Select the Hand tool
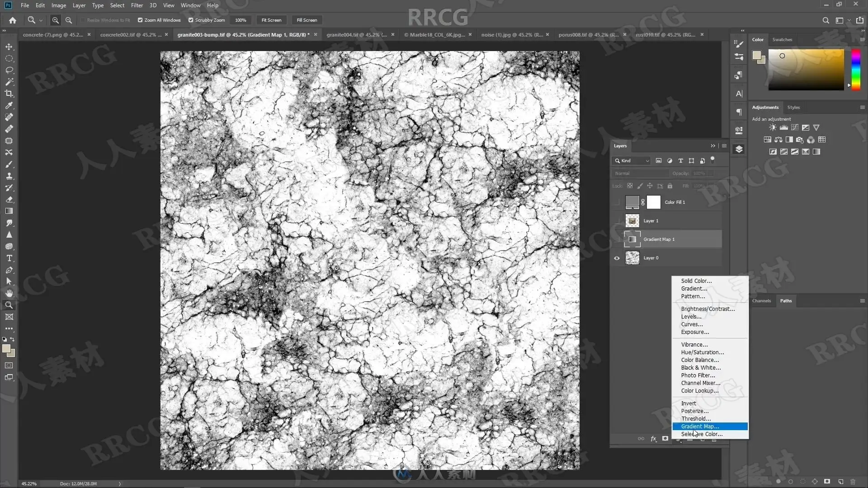 [9, 293]
